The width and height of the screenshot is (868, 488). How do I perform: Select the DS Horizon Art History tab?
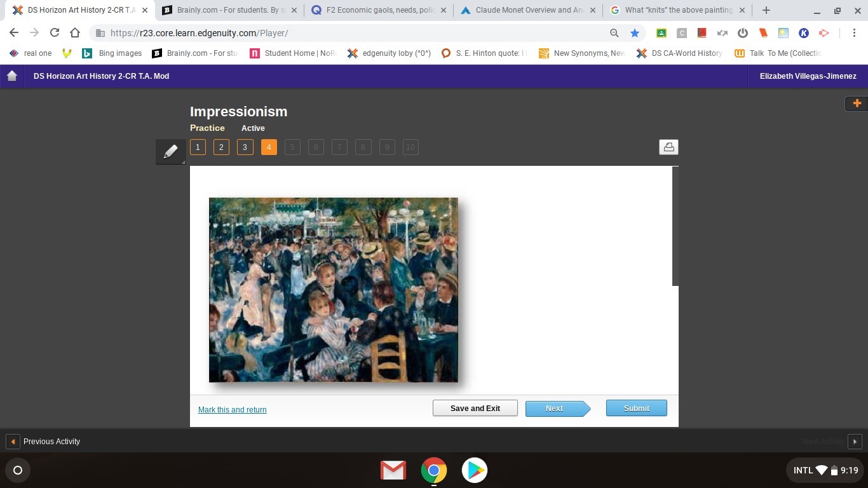click(x=81, y=10)
